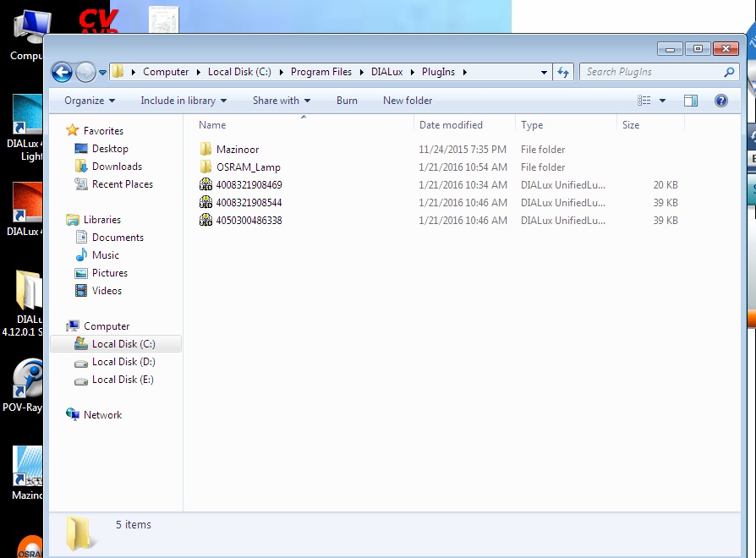The width and height of the screenshot is (756, 558).
Task: Click the Back navigation arrow button
Action: coord(62,73)
